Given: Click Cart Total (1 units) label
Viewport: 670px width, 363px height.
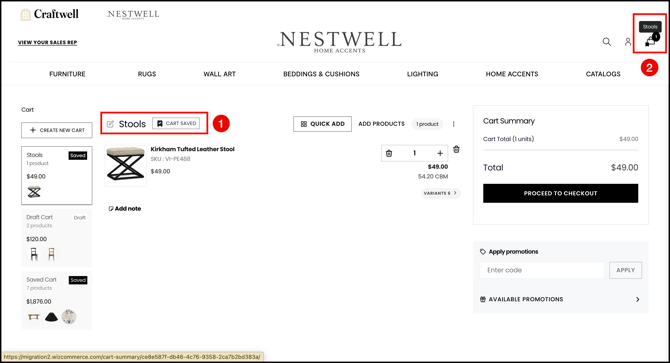Looking at the screenshot, I should tap(508, 139).
